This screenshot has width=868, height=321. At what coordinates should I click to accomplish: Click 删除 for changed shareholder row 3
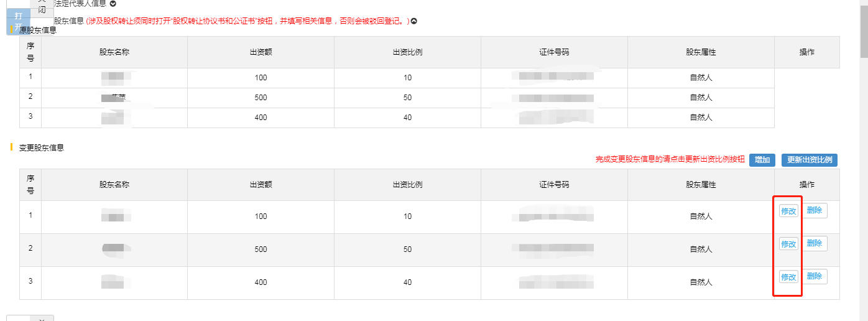(815, 276)
